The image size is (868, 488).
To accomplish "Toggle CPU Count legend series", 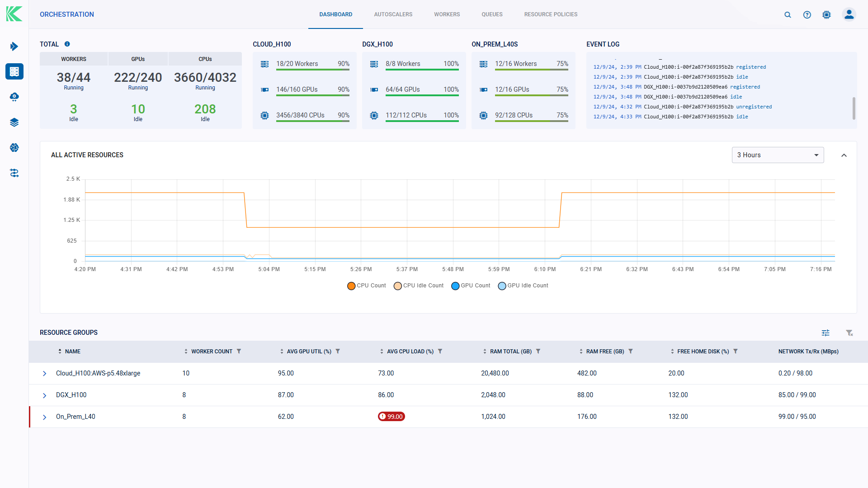I will (366, 286).
